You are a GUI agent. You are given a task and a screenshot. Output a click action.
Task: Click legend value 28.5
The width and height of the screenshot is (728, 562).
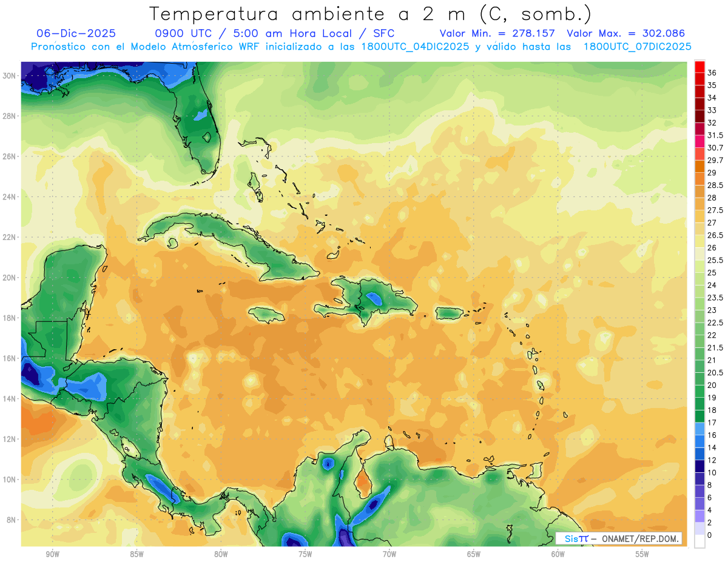coord(715,185)
